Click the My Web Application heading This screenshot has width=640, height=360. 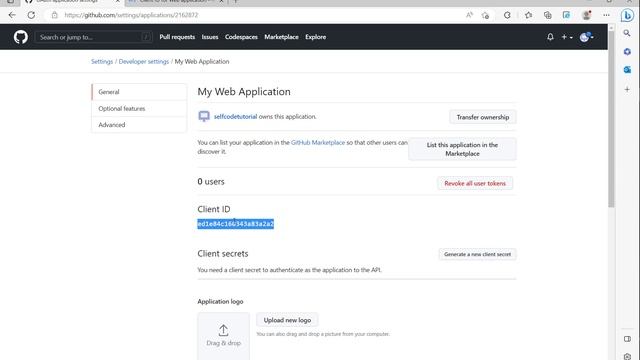coord(244,92)
